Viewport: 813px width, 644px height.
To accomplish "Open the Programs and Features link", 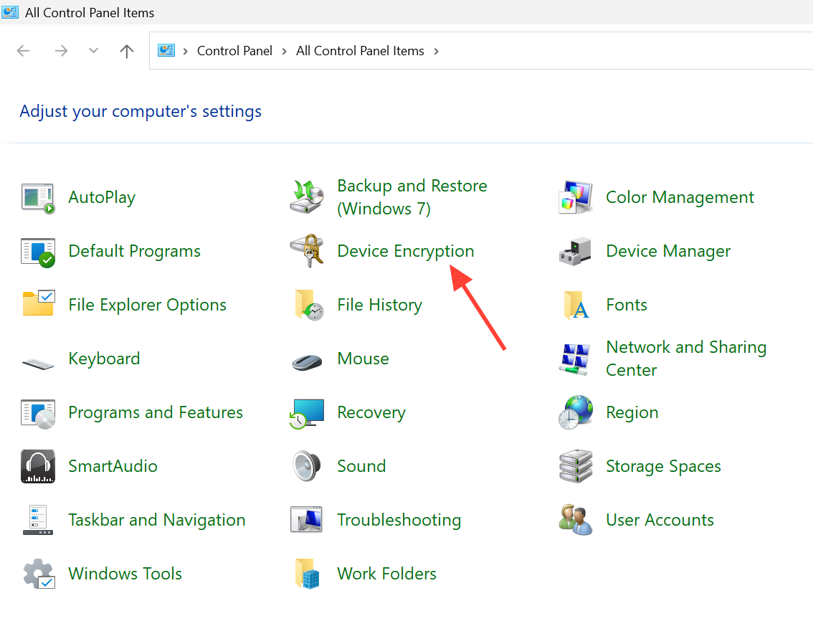I will pos(156,412).
